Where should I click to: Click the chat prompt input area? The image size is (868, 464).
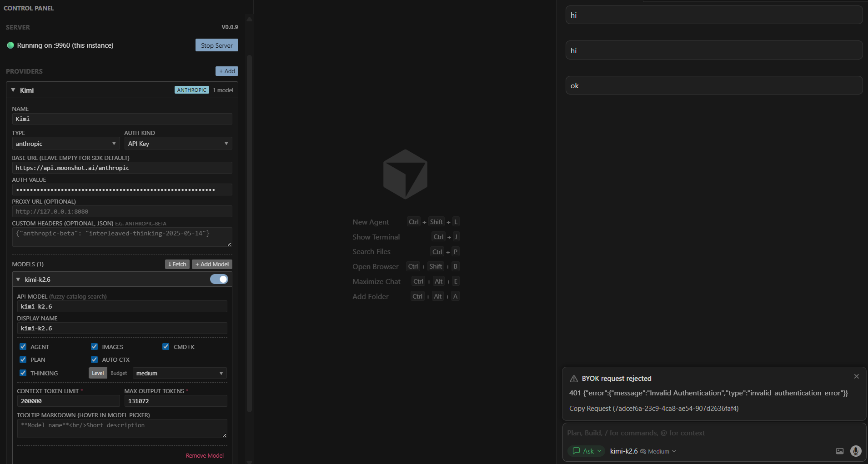(714, 433)
